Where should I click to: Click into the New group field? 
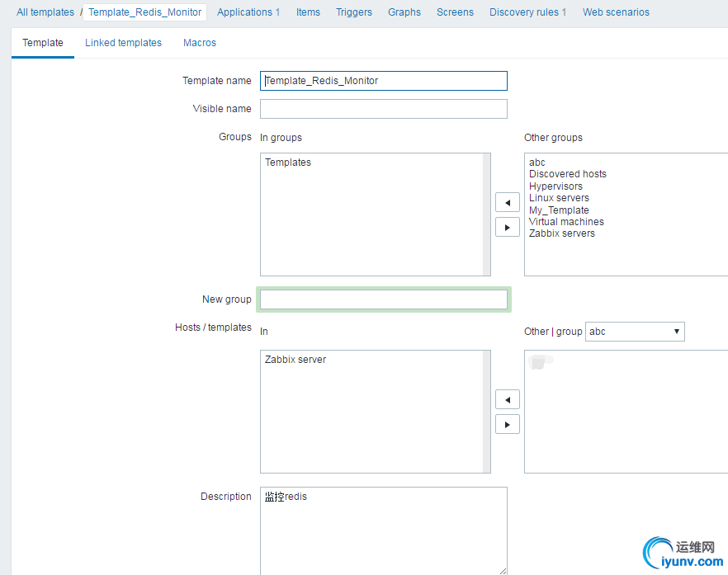tap(384, 299)
